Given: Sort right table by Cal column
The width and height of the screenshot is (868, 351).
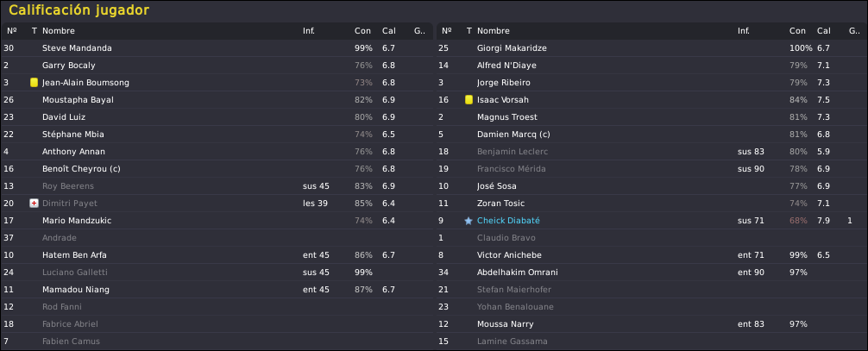Looking at the screenshot, I should (x=824, y=31).
